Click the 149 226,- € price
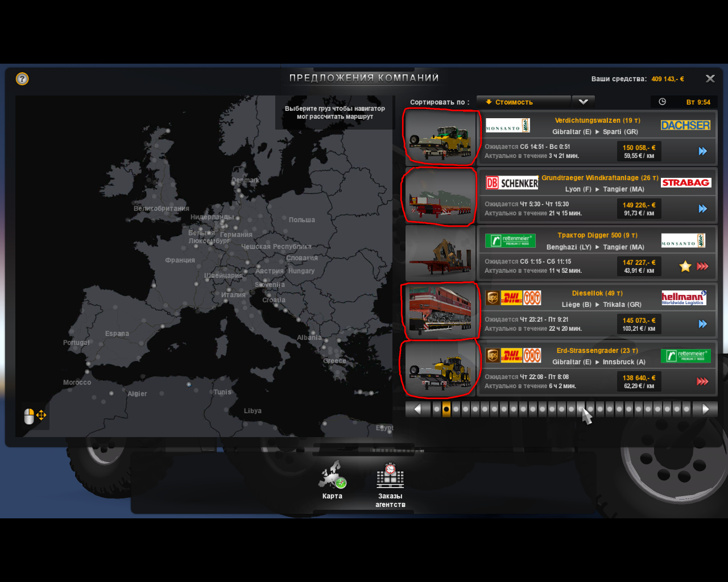The image size is (728, 582). pyautogui.click(x=639, y=205)
